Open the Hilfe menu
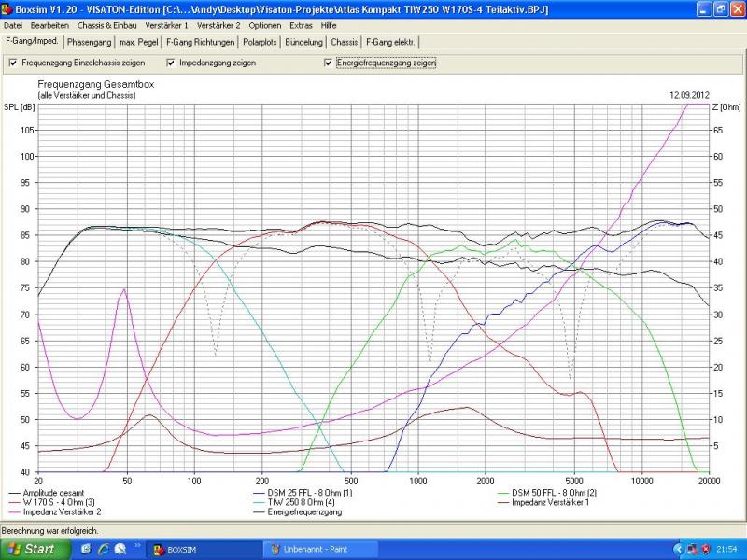Image resolution: width=747 pixels, height=560 pixels. (329, 25)
